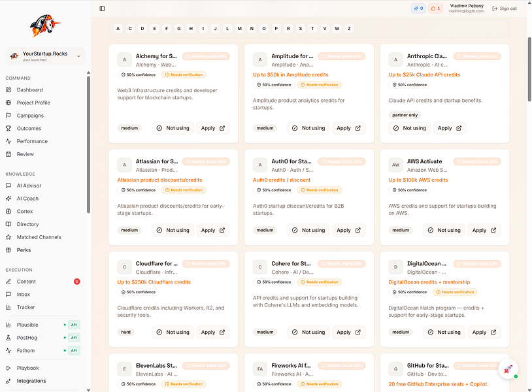
Task: Click the Plausible API badge
Action: click(x=74, y=325)
